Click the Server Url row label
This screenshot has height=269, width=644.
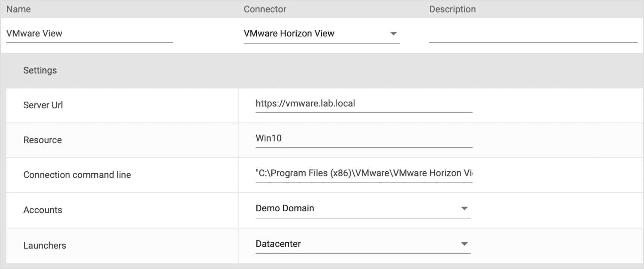(43, 105)
